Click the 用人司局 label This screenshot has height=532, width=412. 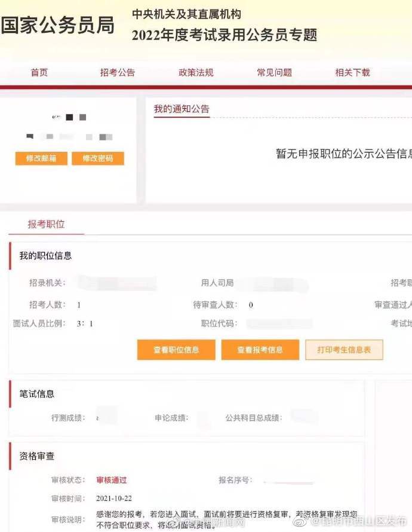pos(217,283)
